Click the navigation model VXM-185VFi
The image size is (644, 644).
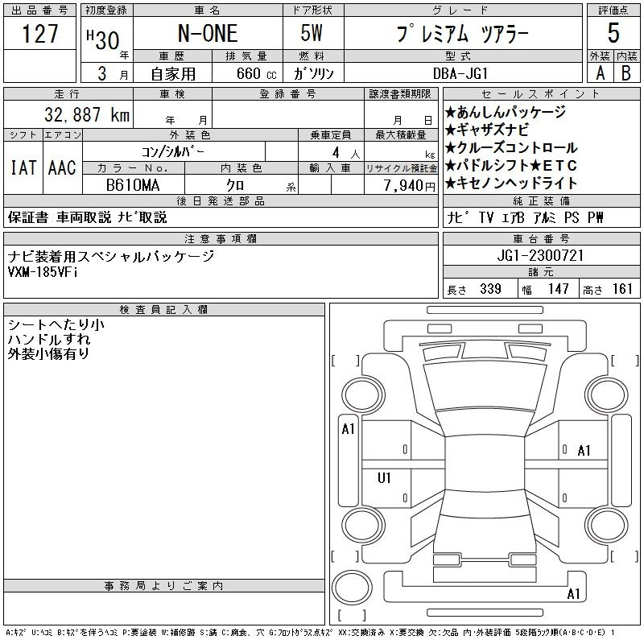pos(43,272)
